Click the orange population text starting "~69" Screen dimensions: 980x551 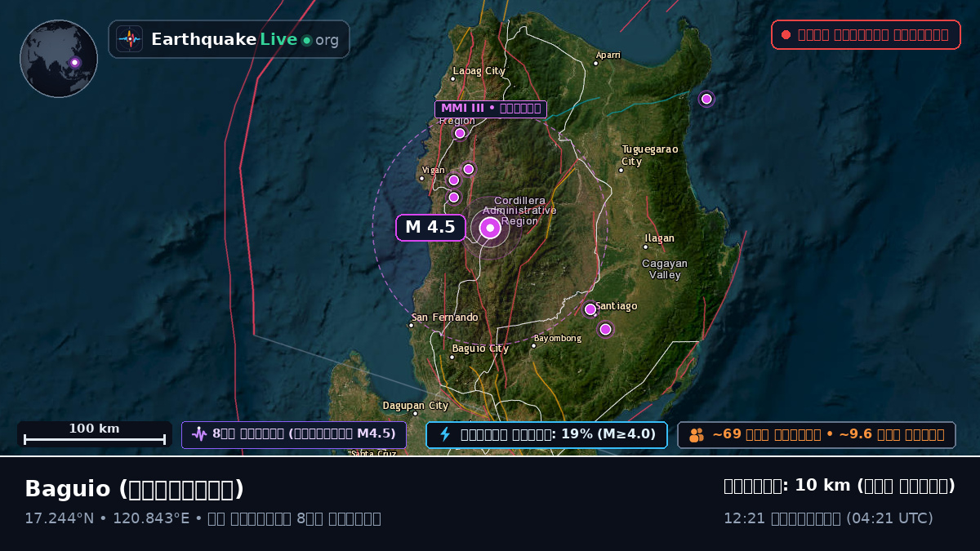(828, 434)
